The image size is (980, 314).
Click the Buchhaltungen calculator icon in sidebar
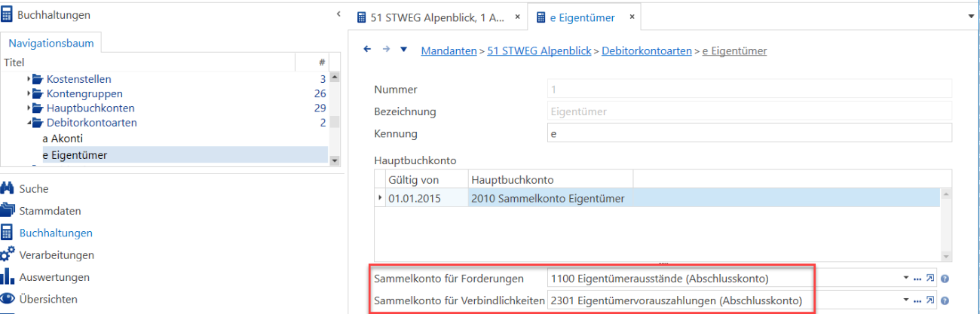[x=7, y=233]
